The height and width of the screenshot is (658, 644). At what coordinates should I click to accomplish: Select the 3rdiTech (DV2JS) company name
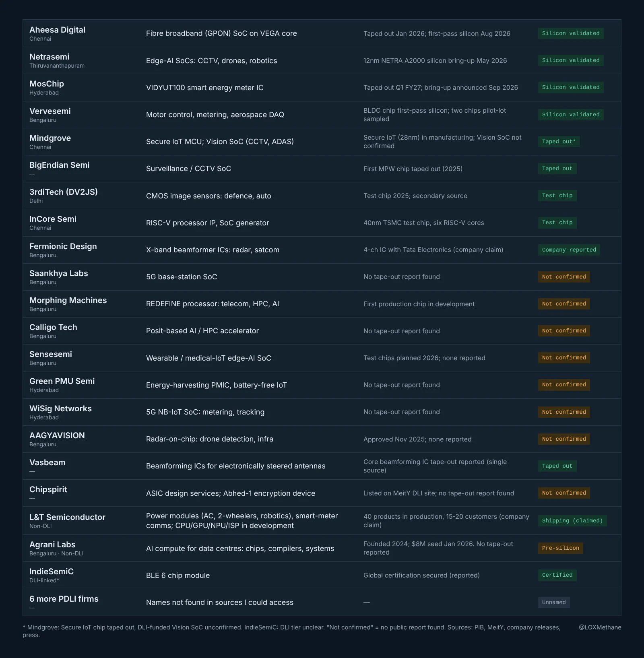click(64, 192)
